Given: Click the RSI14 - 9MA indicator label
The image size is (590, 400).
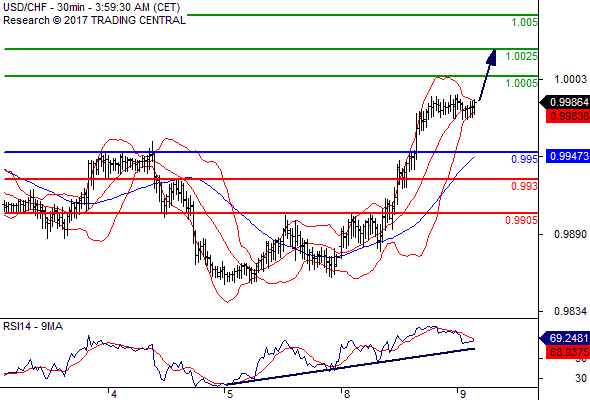Looking at the screenshot, I should point(33,326).
